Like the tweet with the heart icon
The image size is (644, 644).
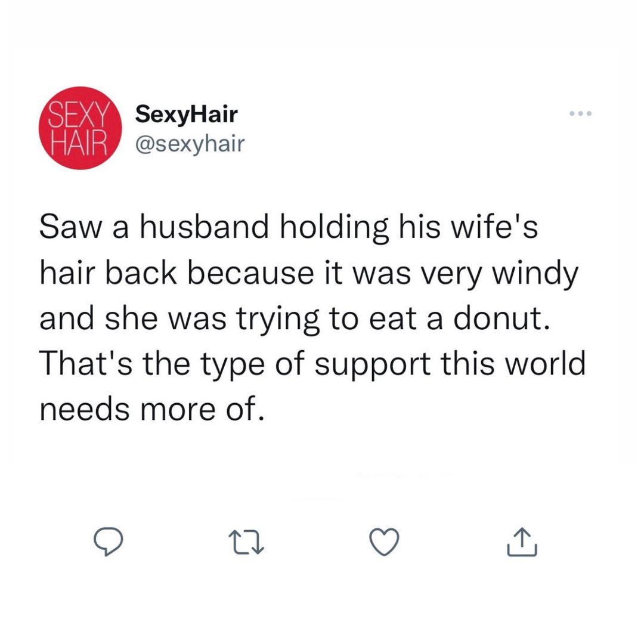click(x=384, y=543)
